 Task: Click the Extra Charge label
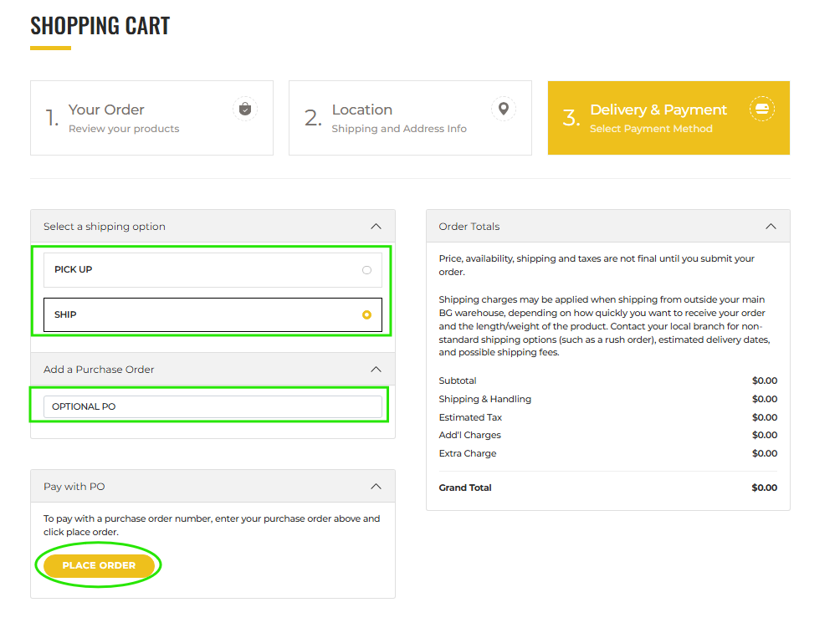(468, 453)
